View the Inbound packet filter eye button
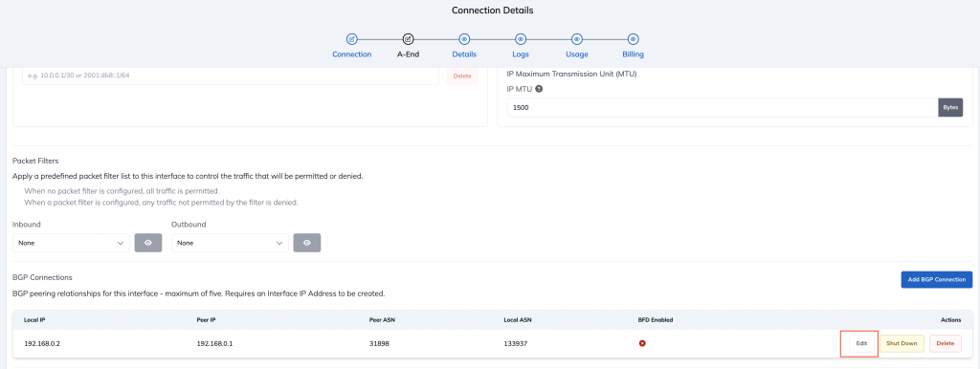 148,243
